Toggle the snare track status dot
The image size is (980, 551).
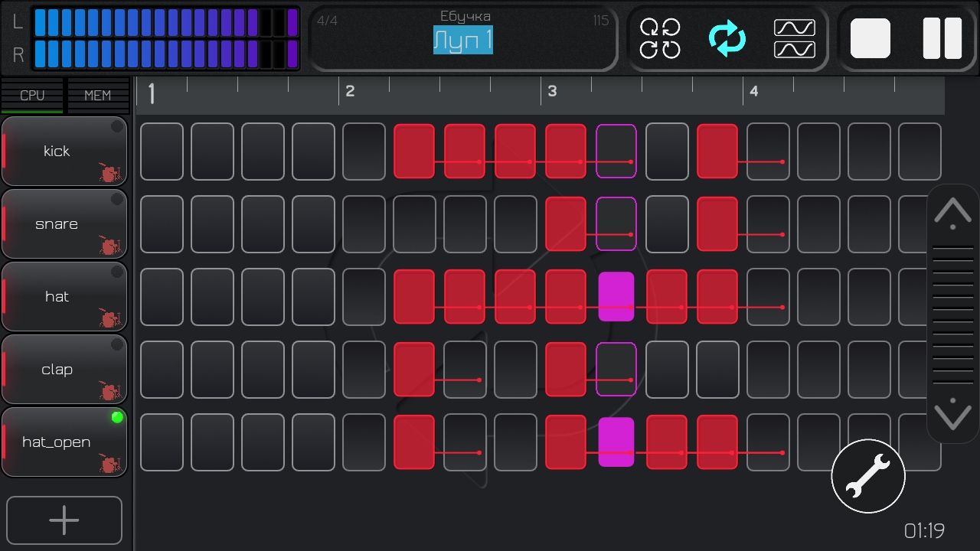pos(117,200)
